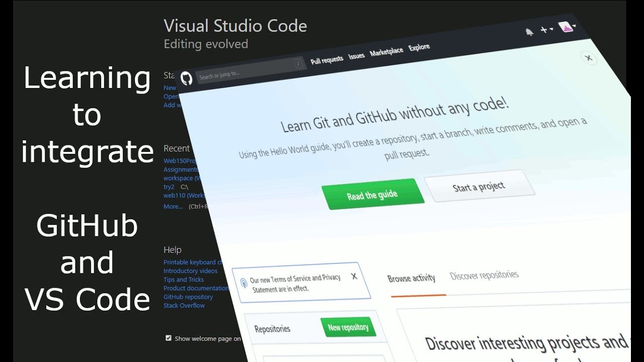
Task: Open Tips and Tricks link in VS Code
Action: [184, 280]
